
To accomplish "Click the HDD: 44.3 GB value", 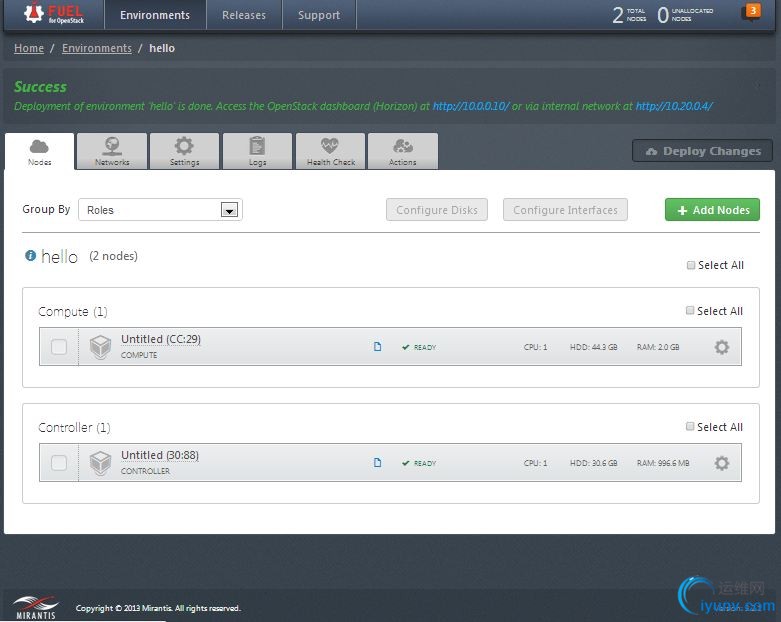I will pyautogui.click(x=594, y=347).
